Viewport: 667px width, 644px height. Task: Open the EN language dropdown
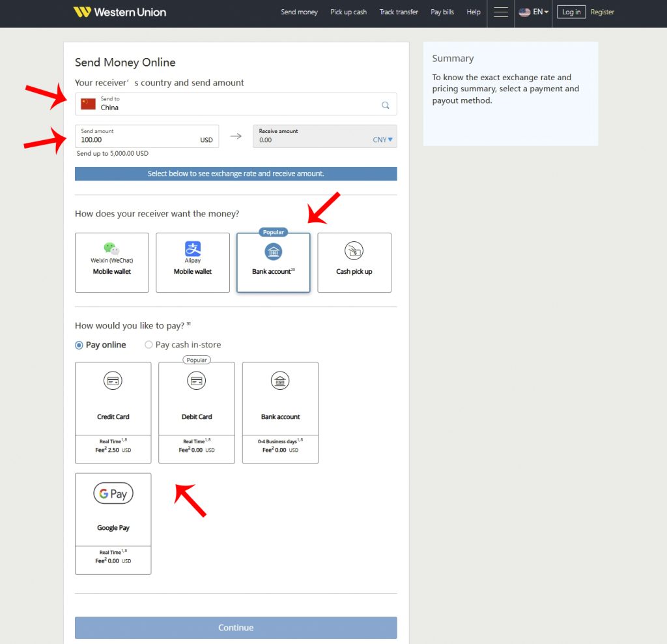click(541, 12)
